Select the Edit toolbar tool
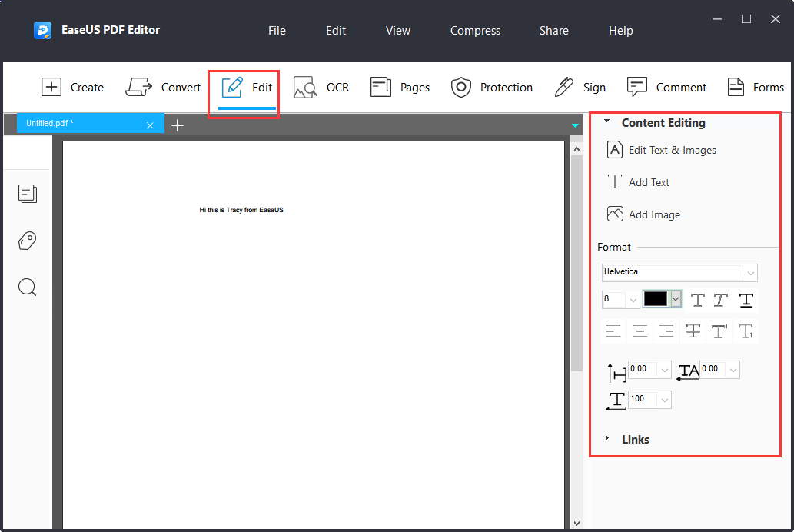The height and width of the screenshot is (532, 794). pos(247,87)
